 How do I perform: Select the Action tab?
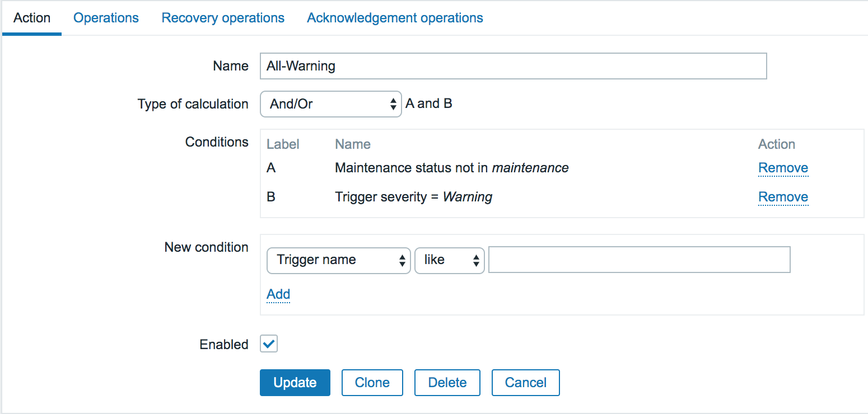[32, 18]
